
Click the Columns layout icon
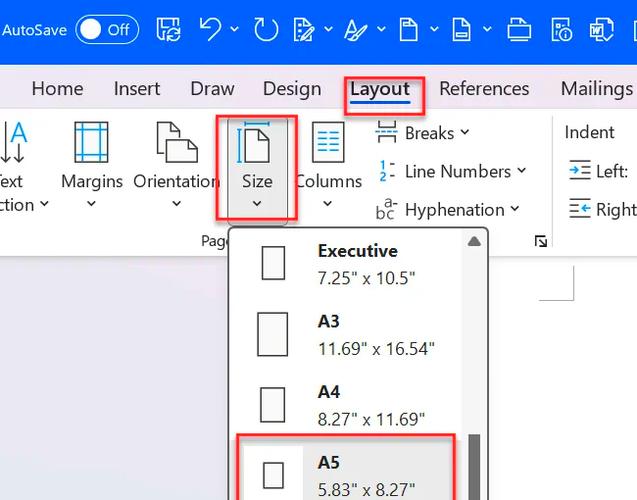pos(328,142)
